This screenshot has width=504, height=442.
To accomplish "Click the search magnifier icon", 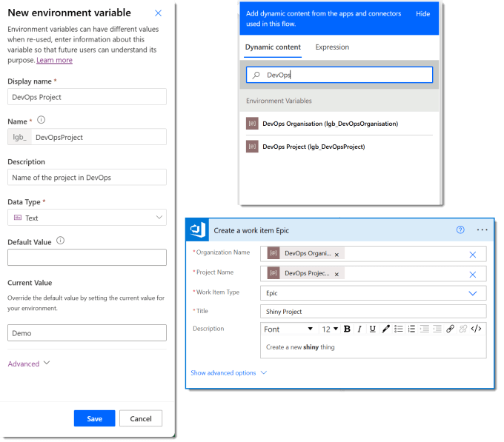I will point(256,75).
